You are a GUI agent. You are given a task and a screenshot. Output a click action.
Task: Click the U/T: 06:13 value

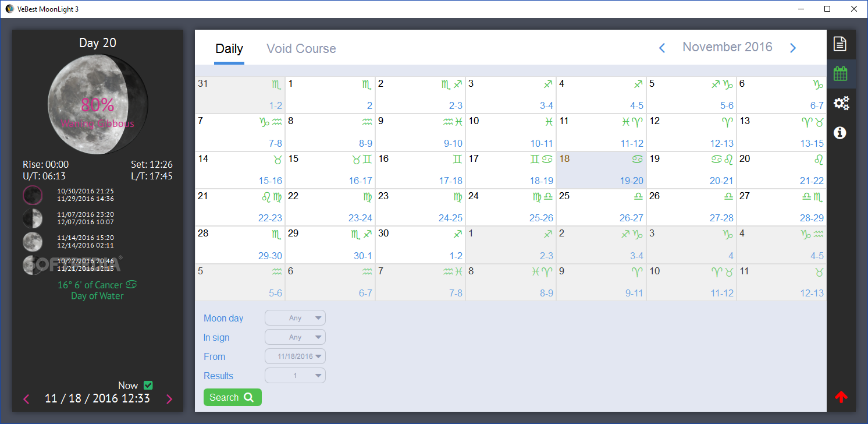pos(44,176)
